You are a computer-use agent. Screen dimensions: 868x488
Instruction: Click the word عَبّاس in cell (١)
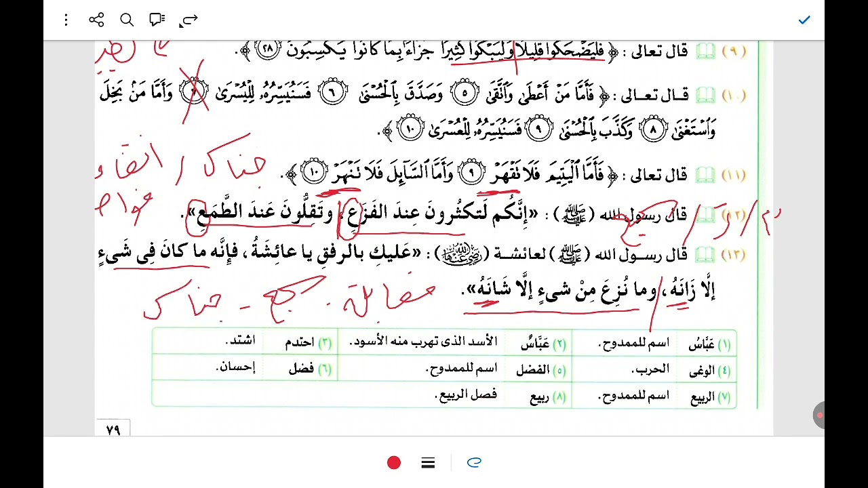[701, 344]
